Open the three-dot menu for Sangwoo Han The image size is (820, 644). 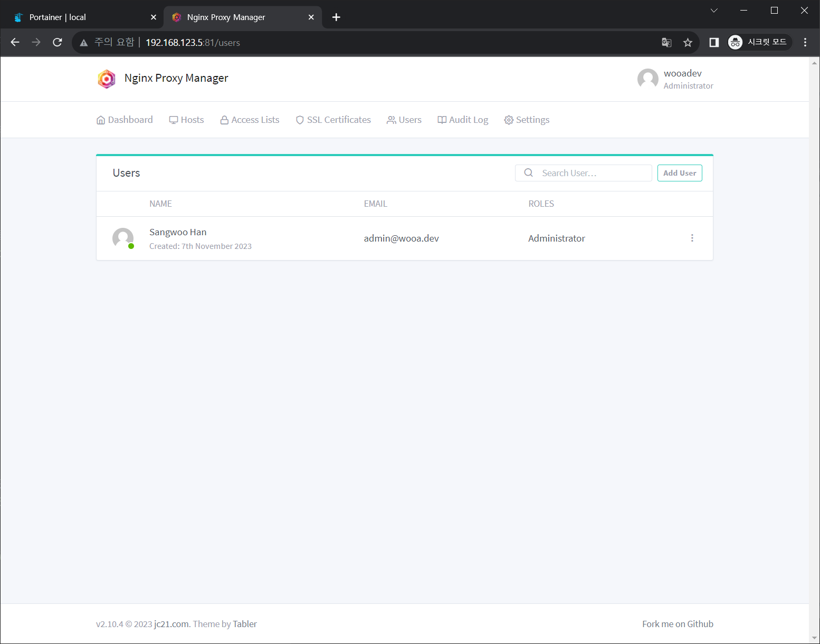(x=692, y=238)
